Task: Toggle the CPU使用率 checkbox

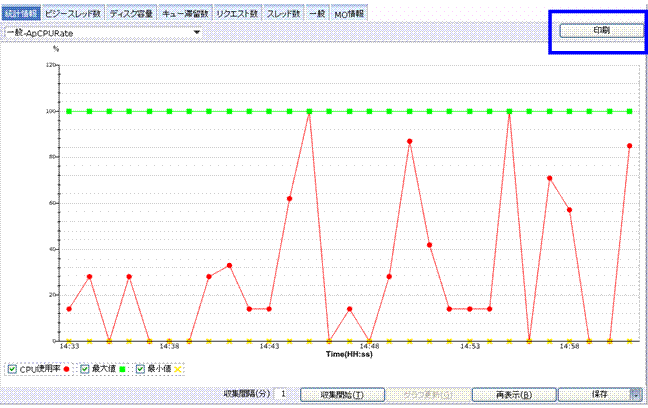Action: pyautogui.click(x=13, y=369)
